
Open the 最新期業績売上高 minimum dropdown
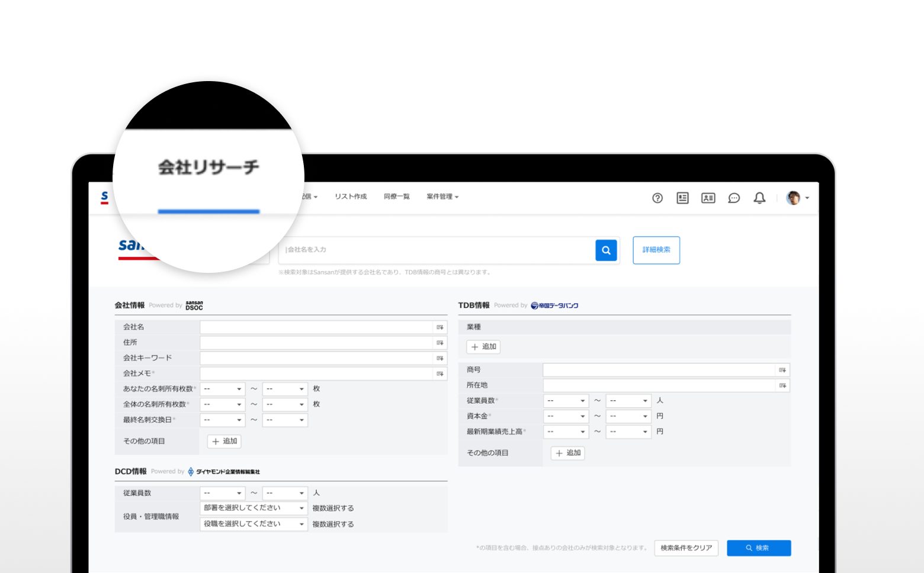point(566,432)
